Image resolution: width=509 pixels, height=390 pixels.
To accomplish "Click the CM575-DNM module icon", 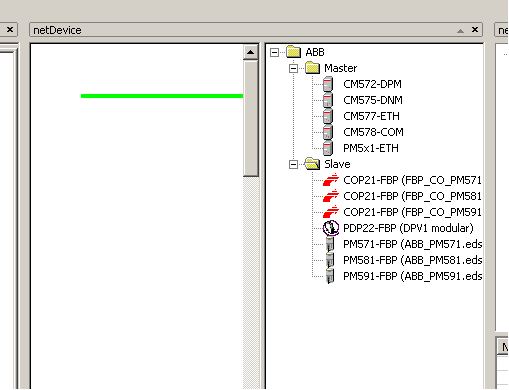I will 328,100.
